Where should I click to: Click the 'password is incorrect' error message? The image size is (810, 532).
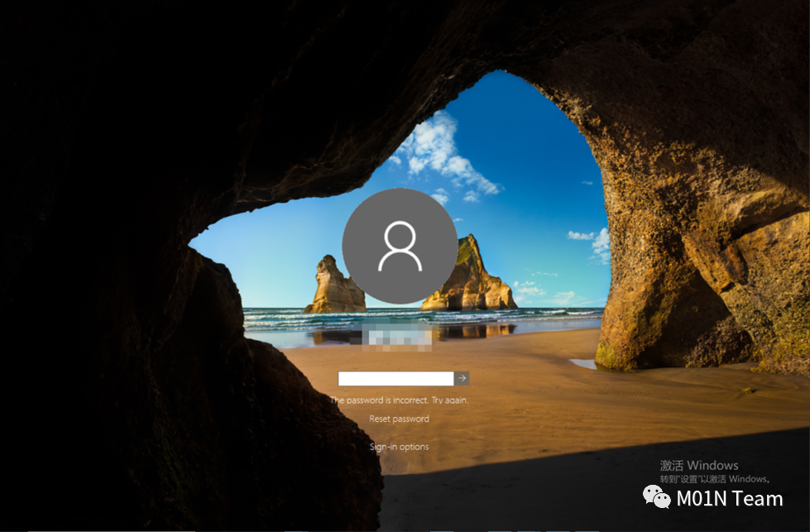[x=399, y=400]
